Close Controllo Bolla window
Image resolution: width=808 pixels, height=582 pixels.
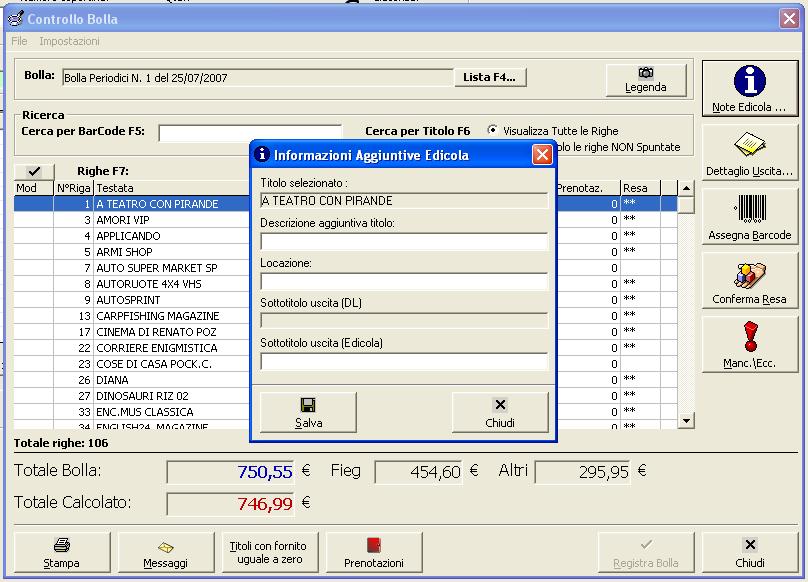(789, 19)
